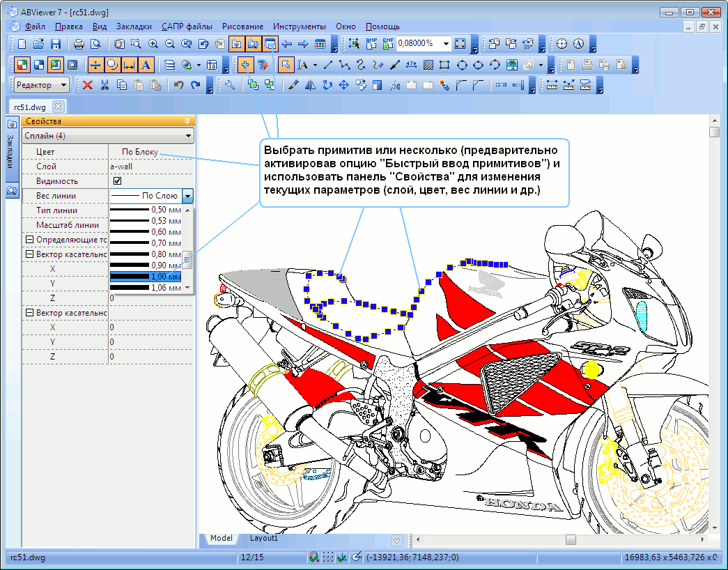Toggle grid dots in status bar

(328, 557)
